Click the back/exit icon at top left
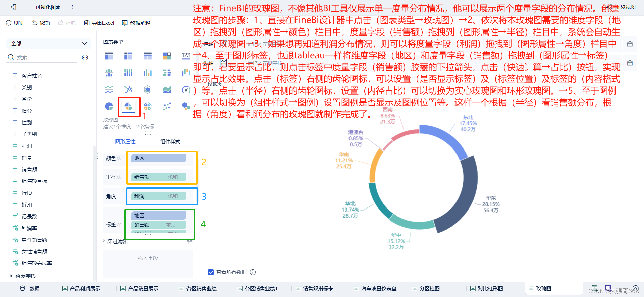The width and height of the screenshot is (644, 297). point(13,7)
